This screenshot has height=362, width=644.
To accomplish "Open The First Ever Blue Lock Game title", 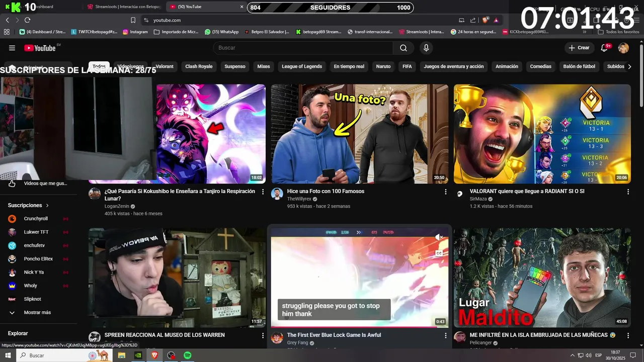I will (334, 335).
